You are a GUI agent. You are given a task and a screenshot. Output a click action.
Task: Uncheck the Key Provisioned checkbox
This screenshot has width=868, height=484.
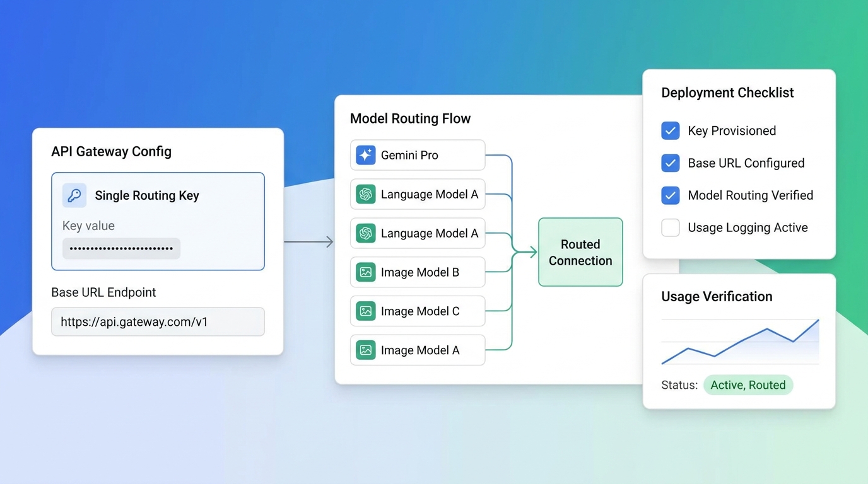[x=671, y=130]
